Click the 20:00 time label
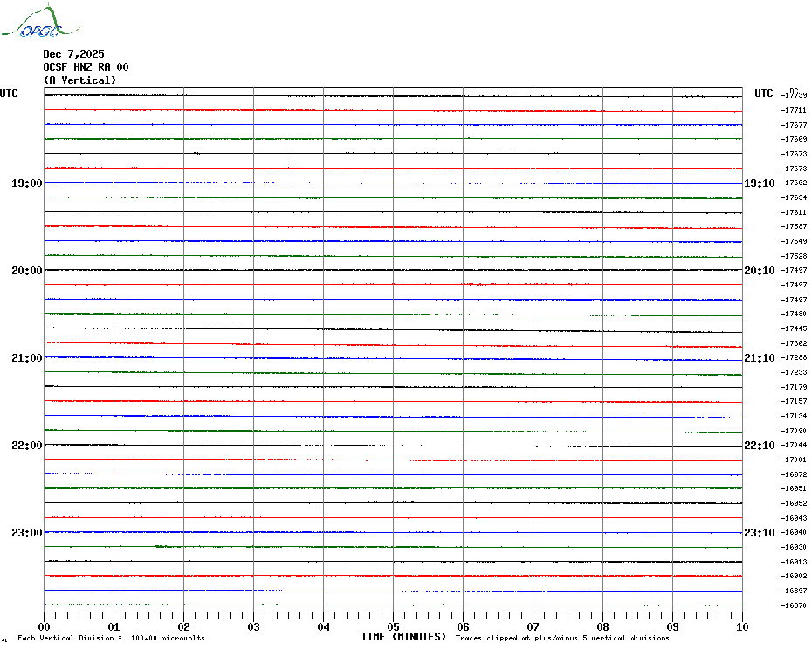Viewport: 812px width, 650px height. point(27,271)
